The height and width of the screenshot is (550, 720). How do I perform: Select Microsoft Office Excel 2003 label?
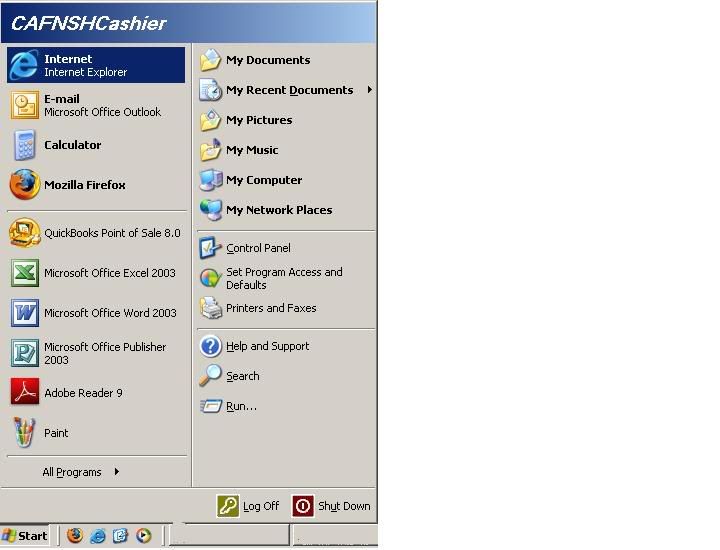tap(110, 273)
